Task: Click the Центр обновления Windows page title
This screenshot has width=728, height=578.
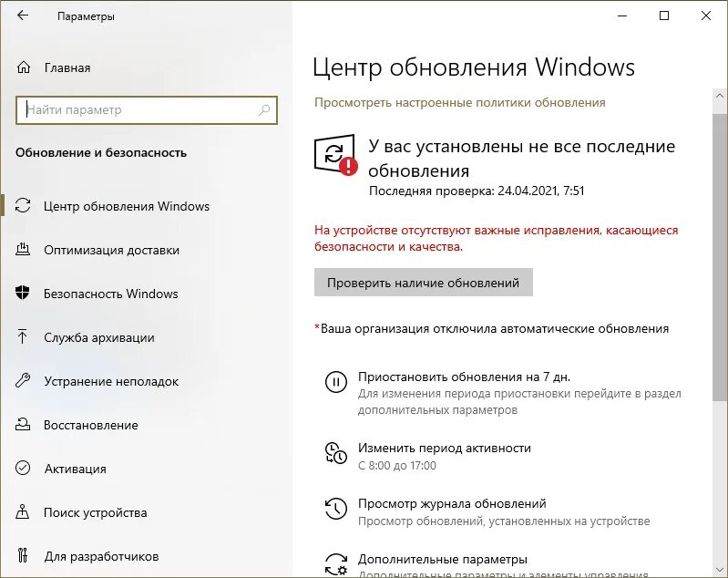Action: 474,67
